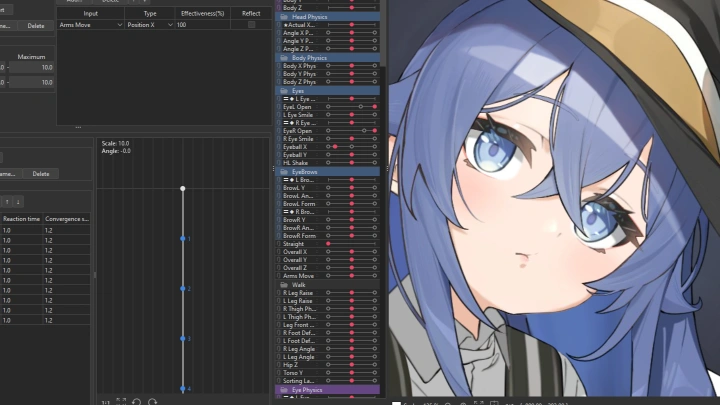Click the Effectiveness(%) column header

tap(202, 14)
